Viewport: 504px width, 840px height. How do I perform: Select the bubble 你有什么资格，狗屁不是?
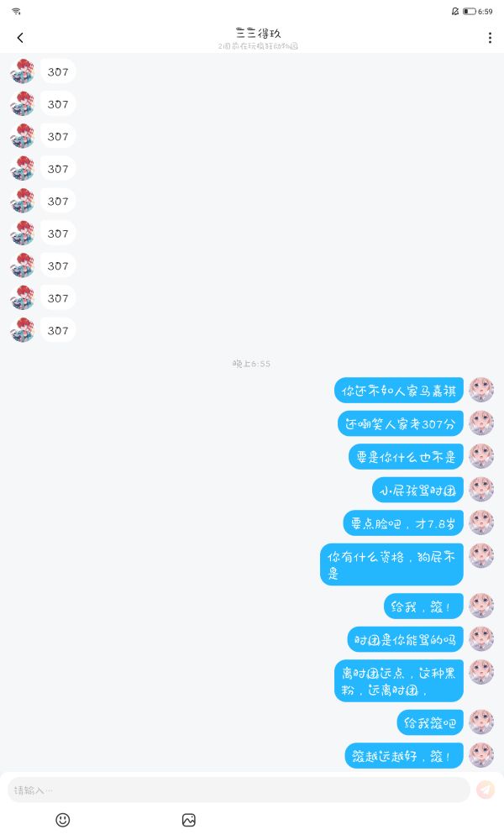click(391, 564)
